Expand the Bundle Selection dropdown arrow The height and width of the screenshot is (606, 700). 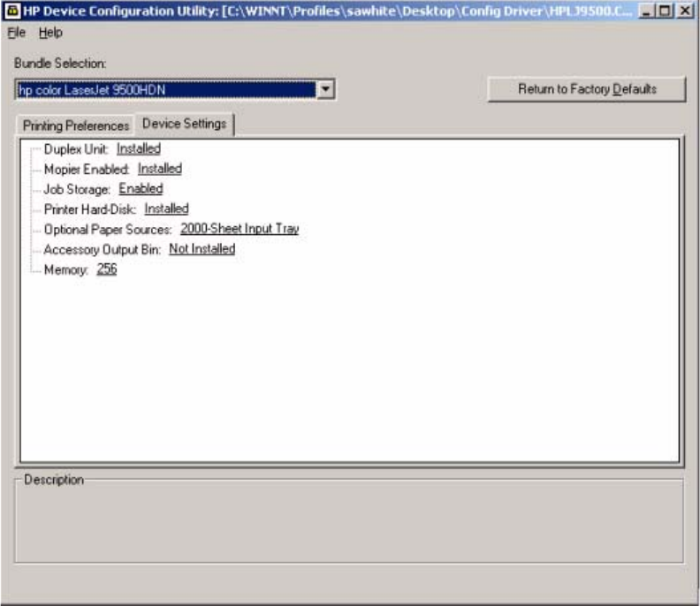pos(325,90)
